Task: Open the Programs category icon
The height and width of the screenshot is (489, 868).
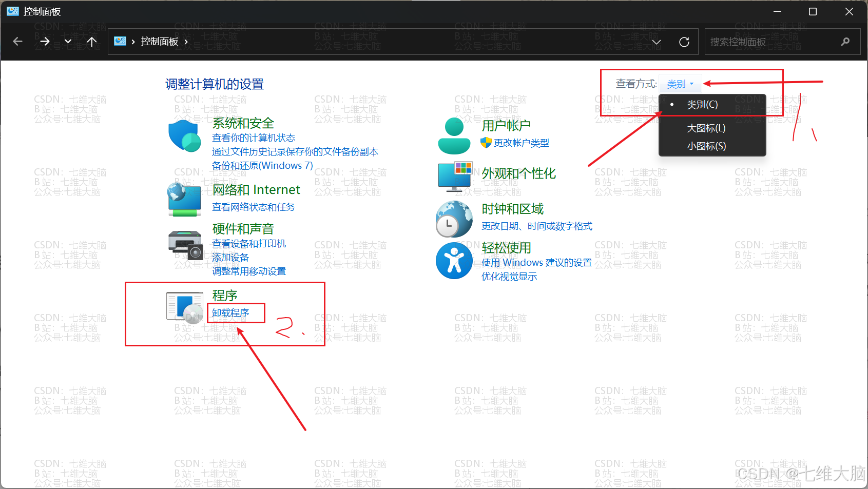Action: click(x=185, y=308)
